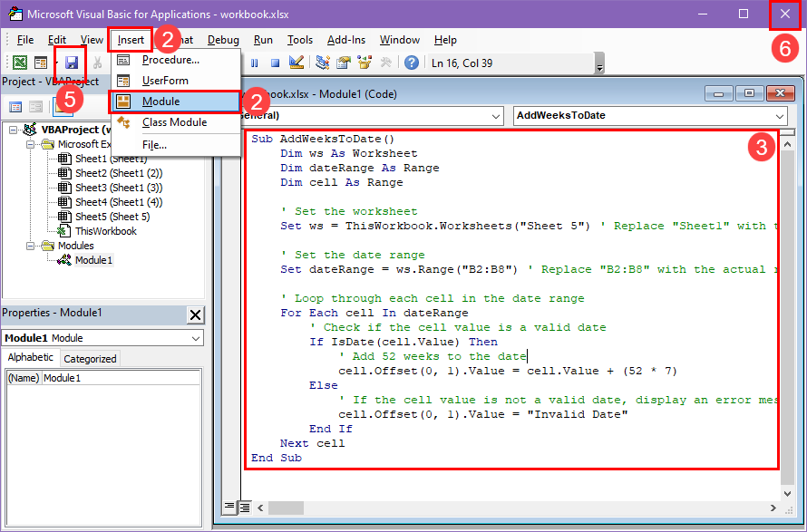Viewport: 807px width, 532px height.
Task: Open the Procedure box dropdown AddWeeksToDate
Action: (x=780, y=116)
